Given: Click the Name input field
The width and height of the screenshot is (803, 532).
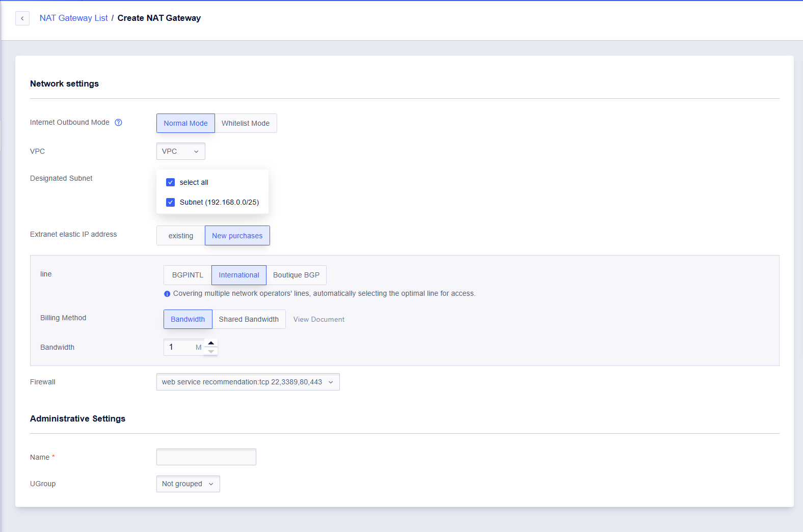Looking at the screenshot, I should click(206, 457).
